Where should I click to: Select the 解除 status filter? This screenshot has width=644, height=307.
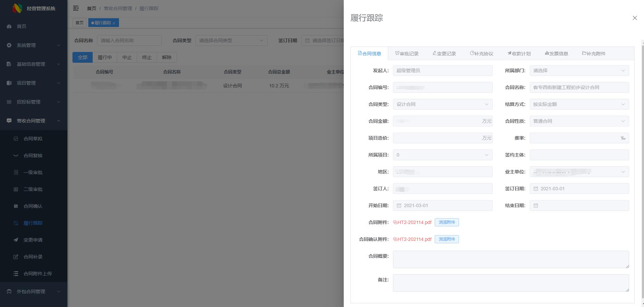tap(167, 57)
